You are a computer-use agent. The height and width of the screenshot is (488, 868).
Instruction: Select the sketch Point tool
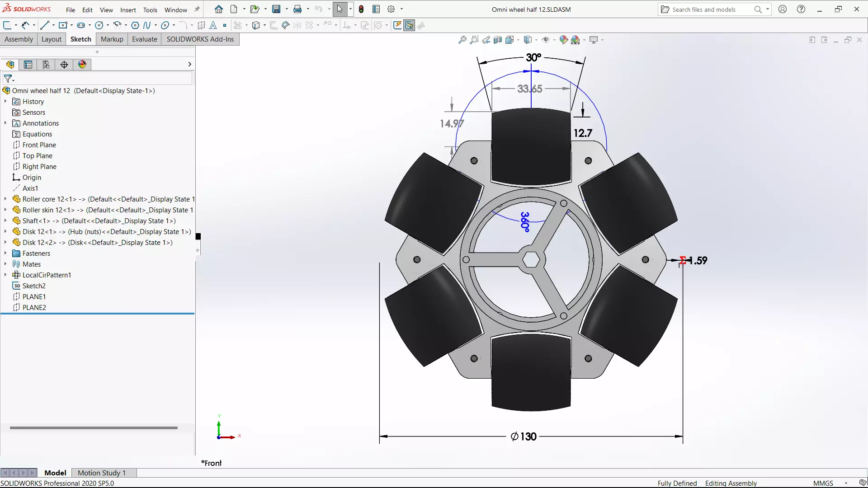coord(225,25)
